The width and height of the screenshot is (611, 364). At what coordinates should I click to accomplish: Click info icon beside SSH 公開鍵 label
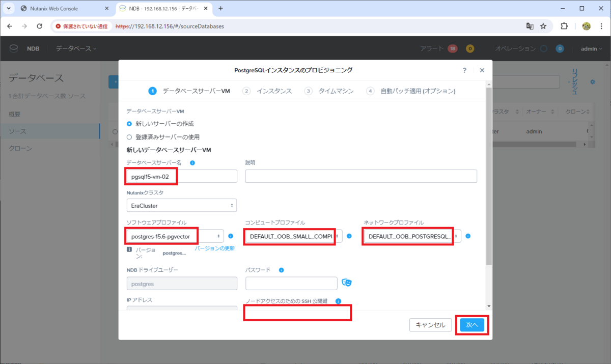[x=338, y=301]
